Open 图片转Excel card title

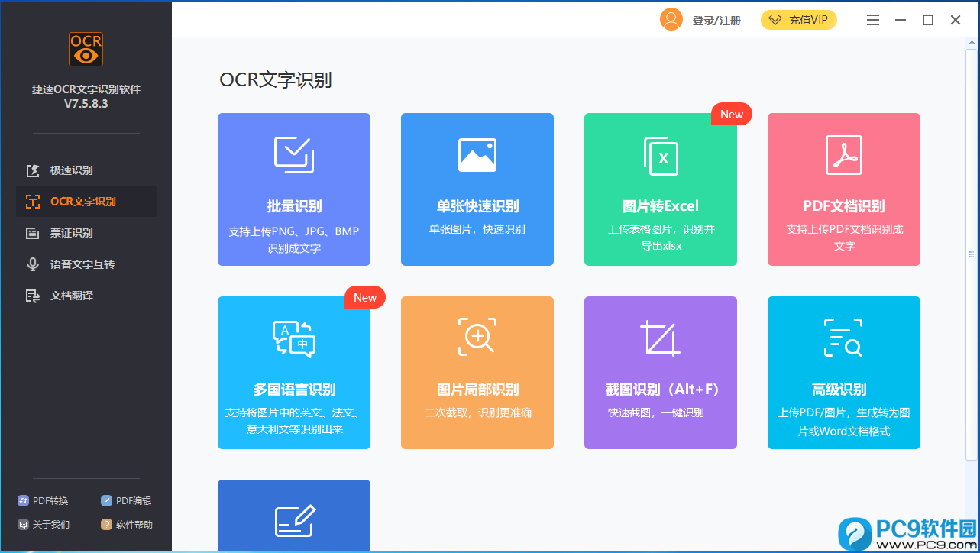tap(661, 206)
